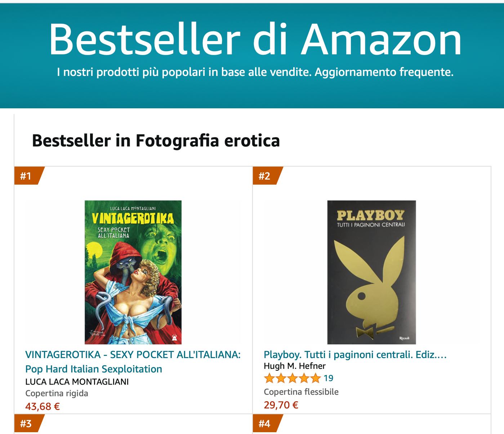Open the Playboy book cover image

point(371,272)
